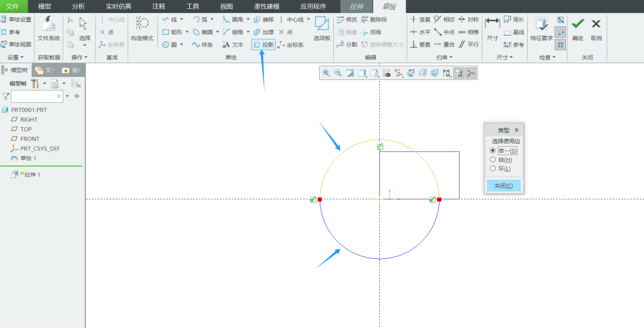Select the 投影 (Project) sketch tool
This screenshot has width=644, height=328.
click(x=264, y=44)
